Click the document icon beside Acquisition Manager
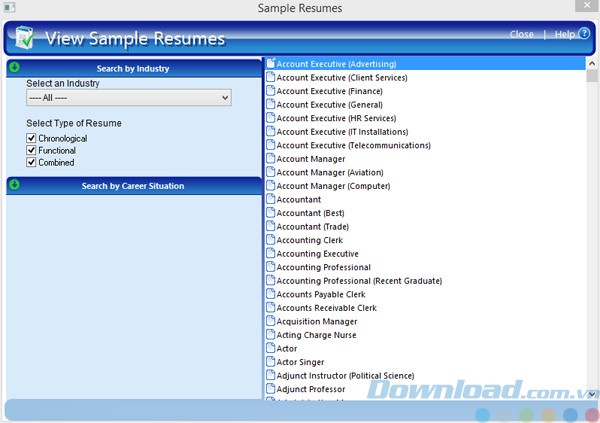Viewport: 600px width, 423px height. (270, 322)
